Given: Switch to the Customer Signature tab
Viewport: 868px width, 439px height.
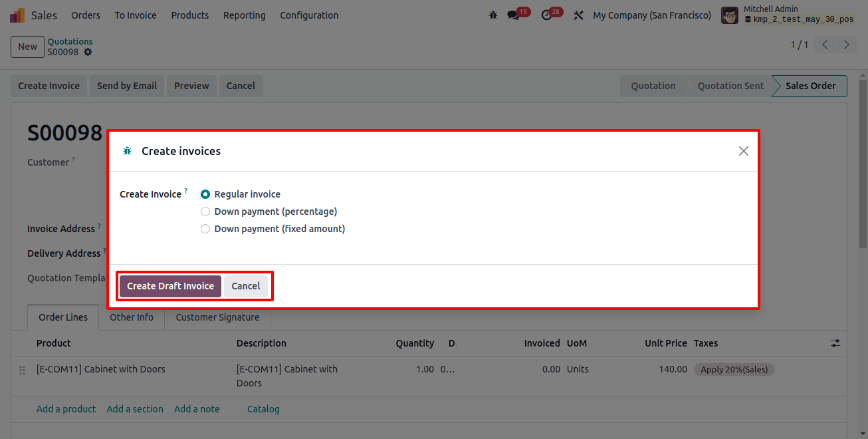Looking at the screenshot, I should (217, 317).
